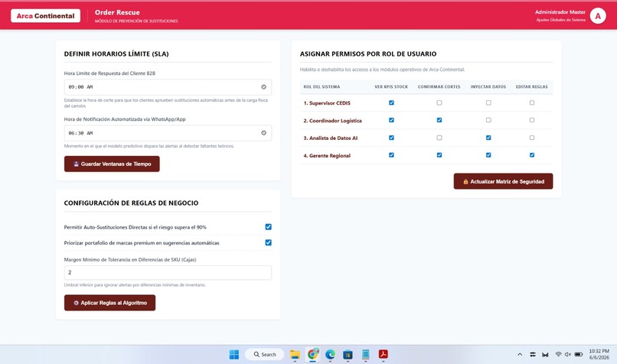Click Actualizar Matriz de Seguridad button
This screenshot has height=364, width=617.
click(503, 181)
